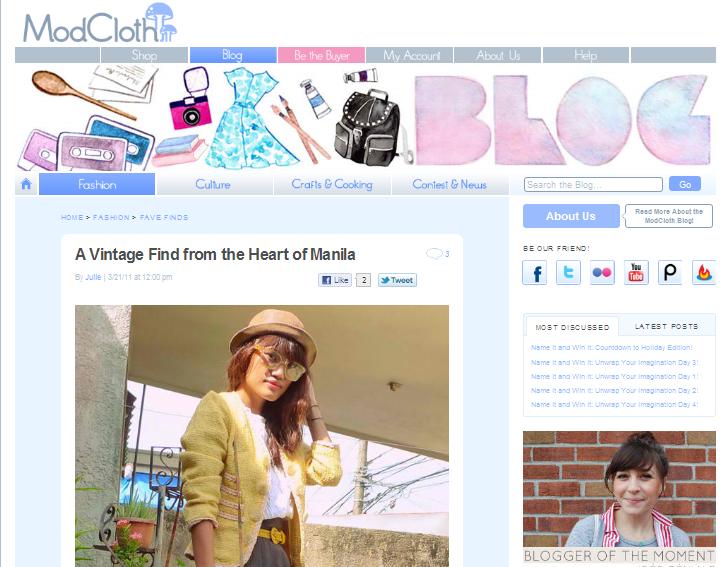Viewport: 727px width, 567px height.
Task: Open the Culture category tab
Action: pyautogui.click(x=213, y=184)
